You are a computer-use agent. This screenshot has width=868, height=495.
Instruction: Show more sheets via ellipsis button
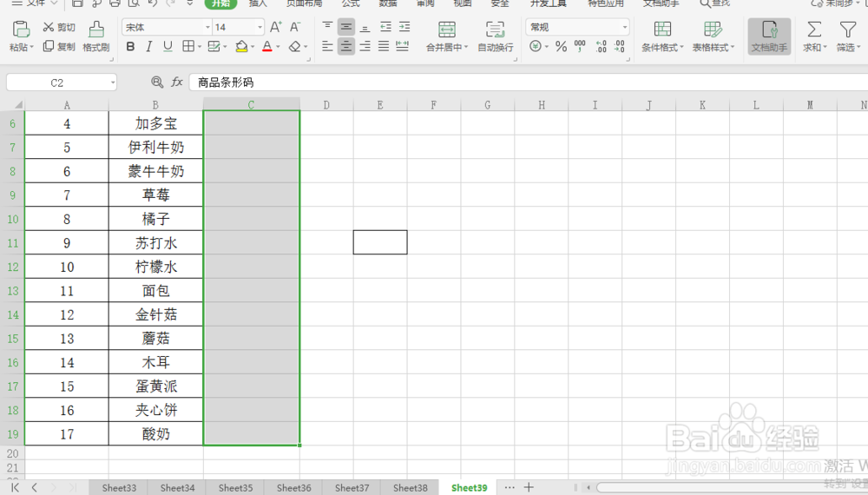point(510,487)
